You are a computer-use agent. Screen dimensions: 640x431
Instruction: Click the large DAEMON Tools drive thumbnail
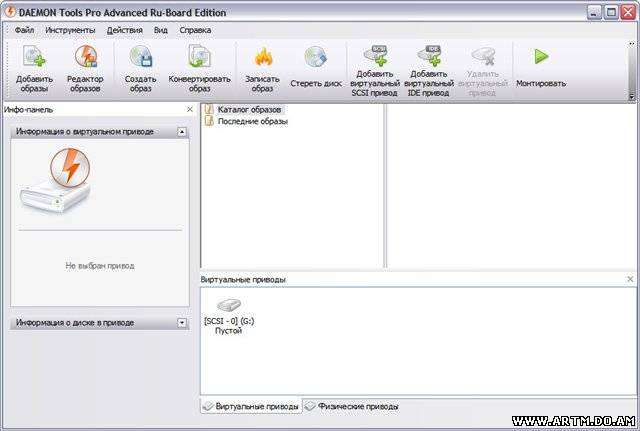click(56, 180)
